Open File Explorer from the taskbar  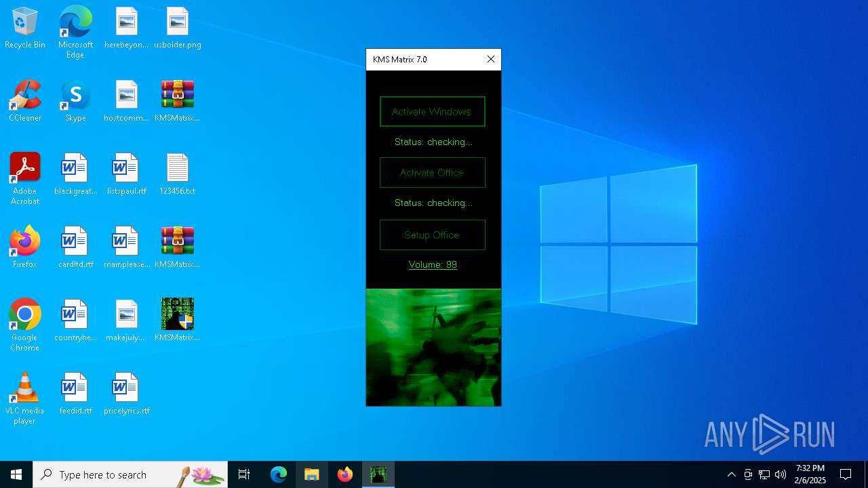[312, 474]
